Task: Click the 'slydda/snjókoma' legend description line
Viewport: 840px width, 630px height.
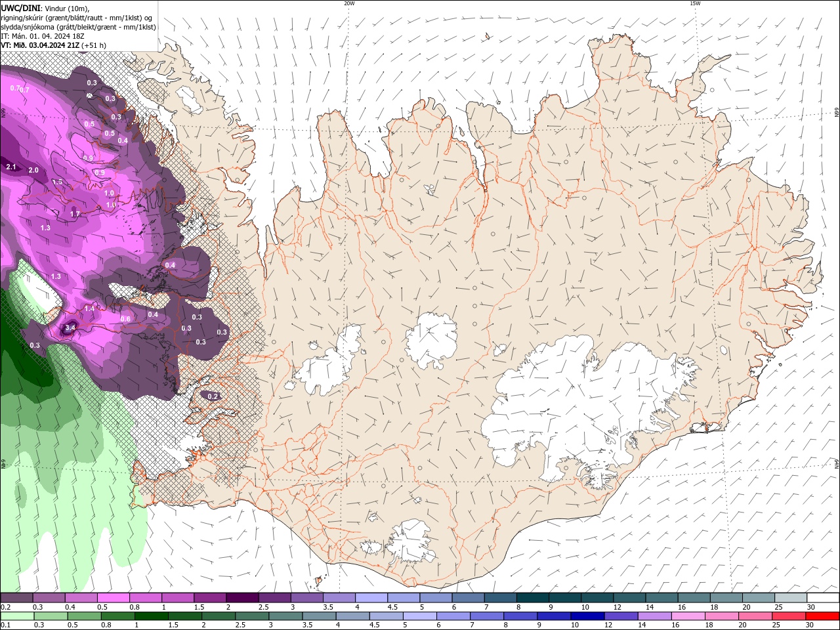Action: pyautogui.click(x=78, y=27)
